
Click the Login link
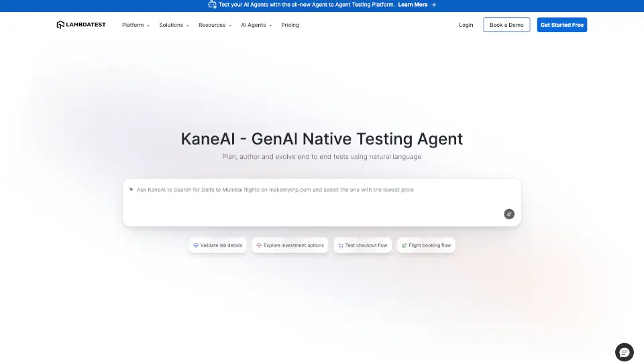tap(466, 25)
